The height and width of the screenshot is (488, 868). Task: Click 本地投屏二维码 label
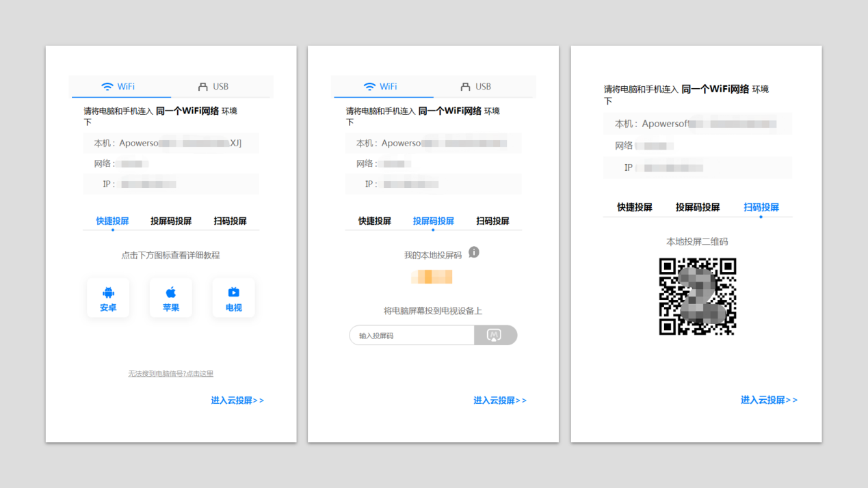point(698,241)
